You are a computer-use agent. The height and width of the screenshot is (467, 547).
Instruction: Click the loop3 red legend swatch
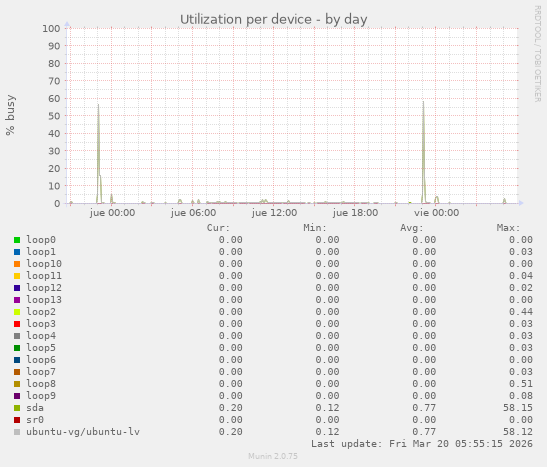[x=17, y=324]
